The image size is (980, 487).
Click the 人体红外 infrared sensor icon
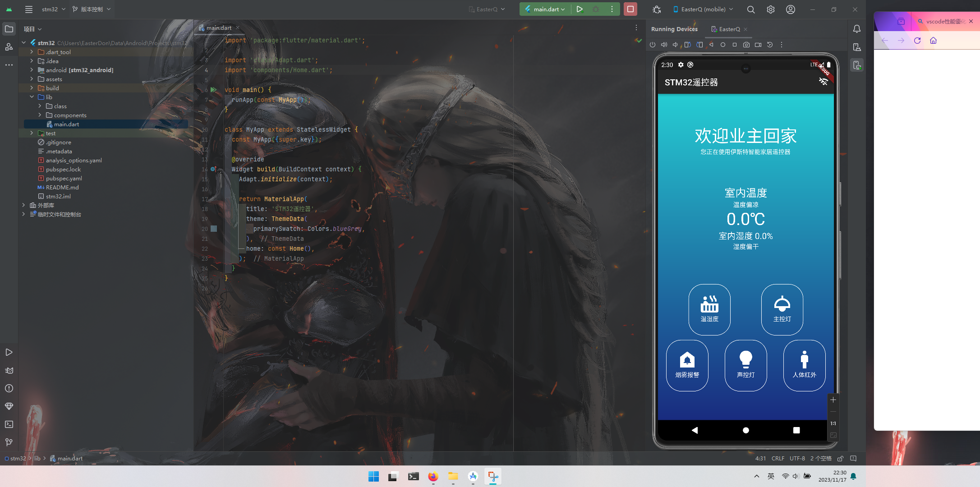(805, 365)
